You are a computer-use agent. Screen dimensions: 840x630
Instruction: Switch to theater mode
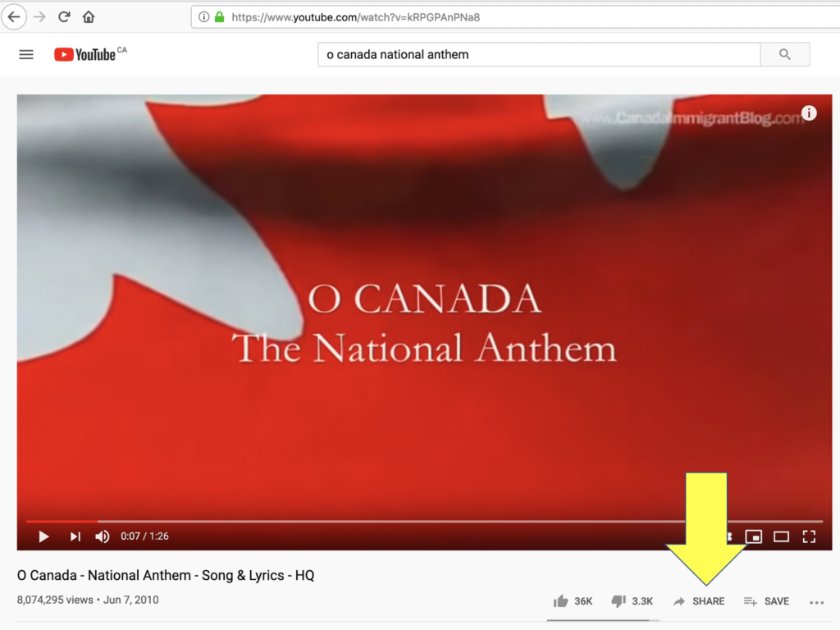click(781, 536)
